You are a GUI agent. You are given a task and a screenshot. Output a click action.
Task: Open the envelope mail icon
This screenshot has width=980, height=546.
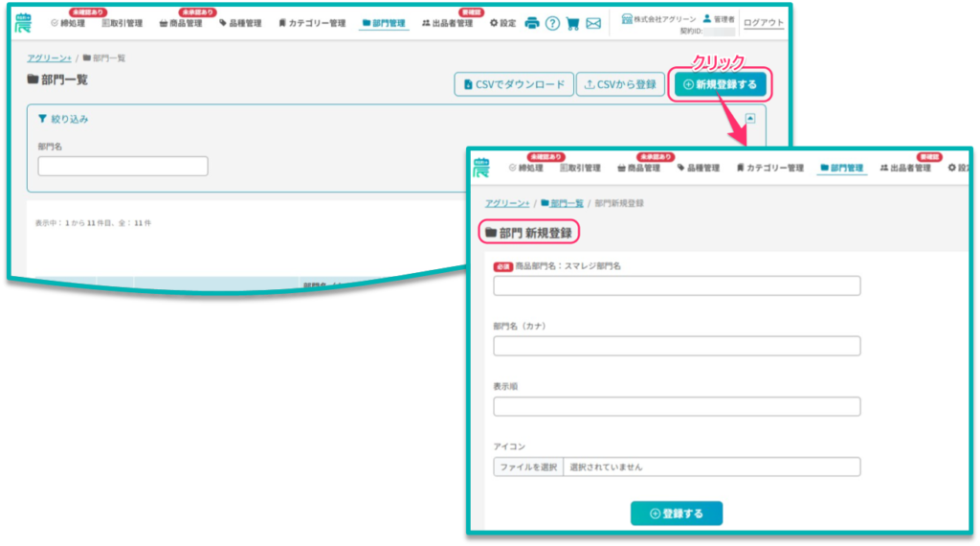593,23
